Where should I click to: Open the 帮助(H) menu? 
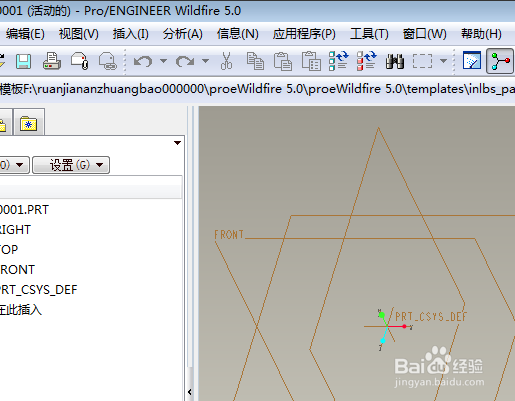coord(481,34)
